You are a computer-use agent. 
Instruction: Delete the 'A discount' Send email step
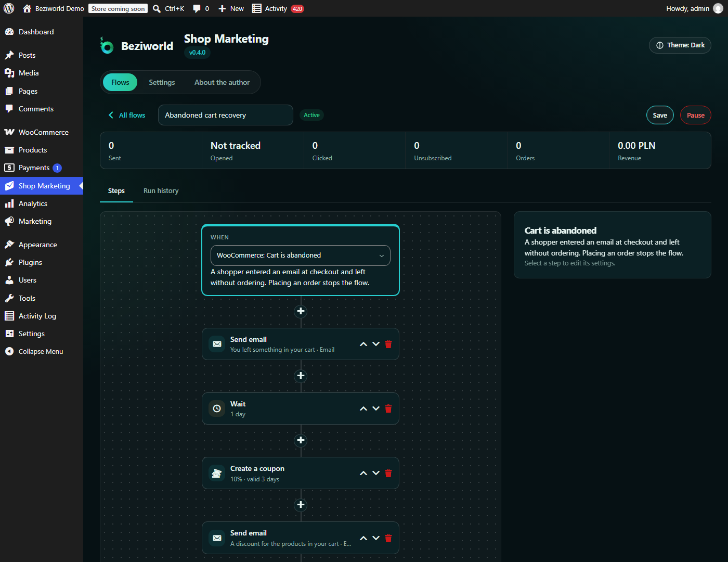(x=388, y=538)
